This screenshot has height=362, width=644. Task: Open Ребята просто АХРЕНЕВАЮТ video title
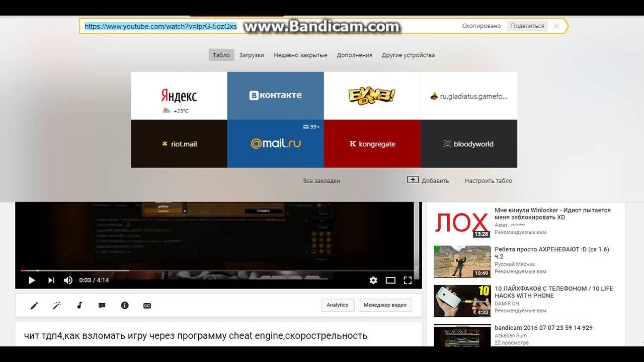552,253
